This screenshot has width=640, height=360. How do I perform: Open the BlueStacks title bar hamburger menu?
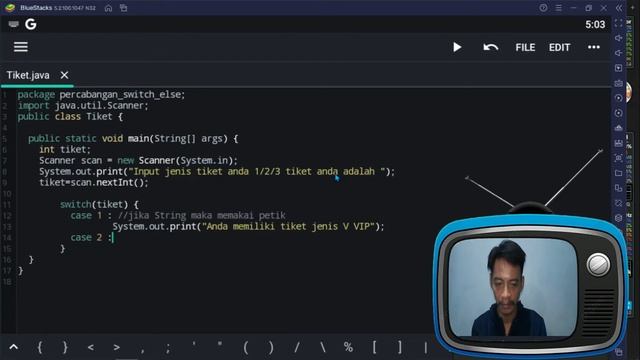pos(558,8)
